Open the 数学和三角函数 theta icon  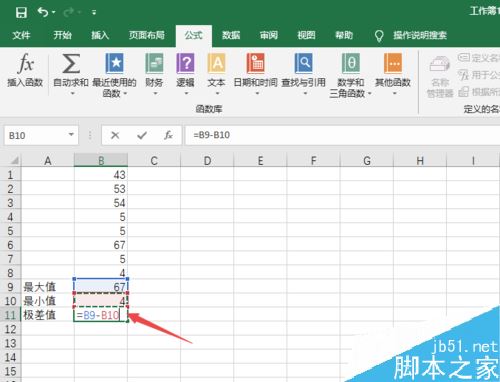[351, 63]
